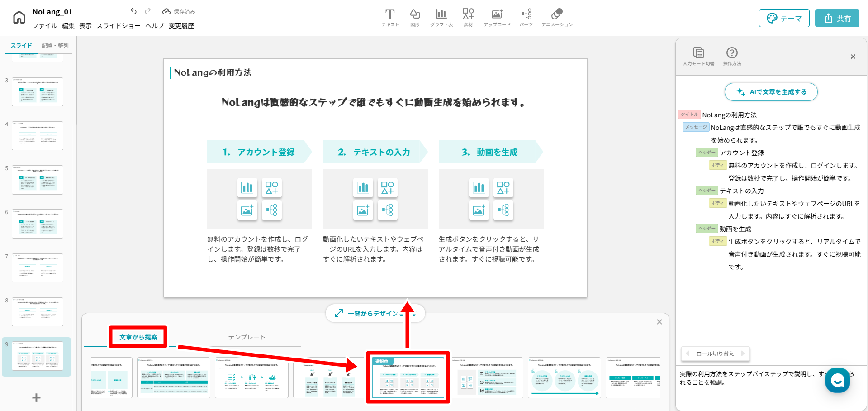Click the メッセージ tag label
Image resolution: width=868 pixels, height=411 pixels.
click(696, 127)
